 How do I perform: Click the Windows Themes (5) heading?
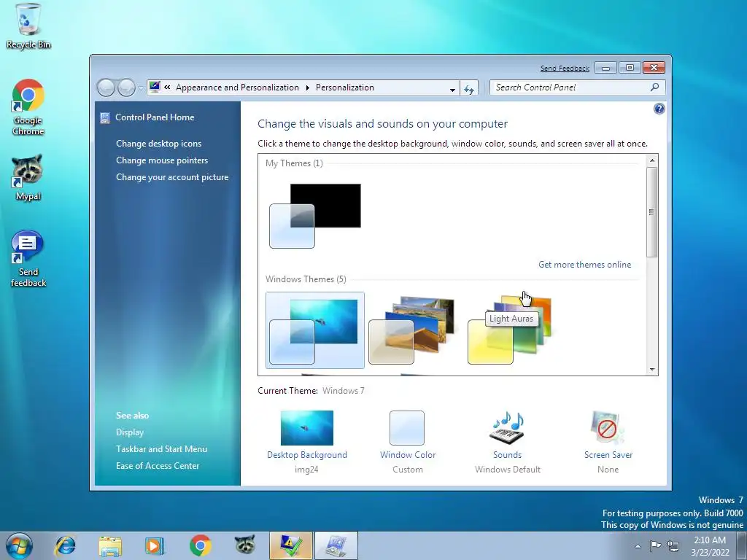click(306, 279)
